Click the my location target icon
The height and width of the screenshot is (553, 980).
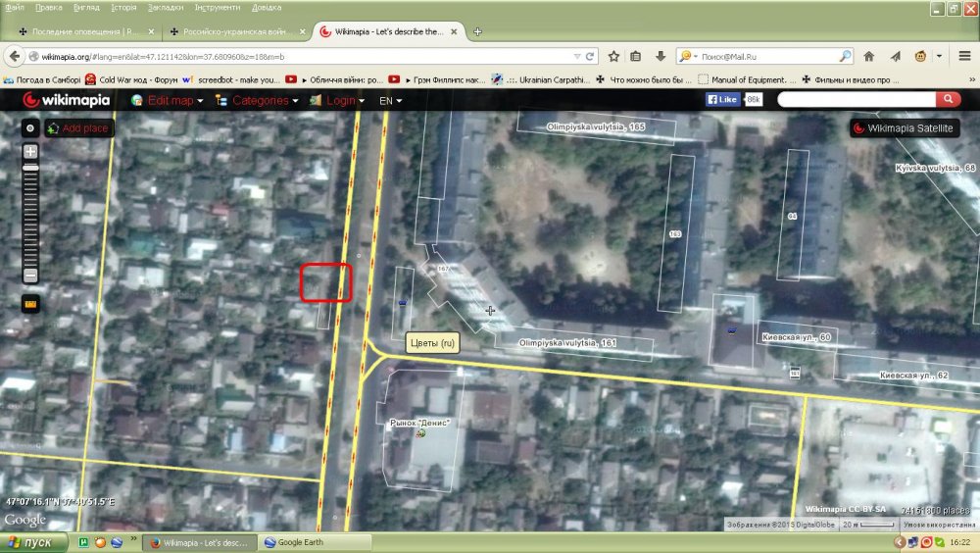[x=30, y=127]
